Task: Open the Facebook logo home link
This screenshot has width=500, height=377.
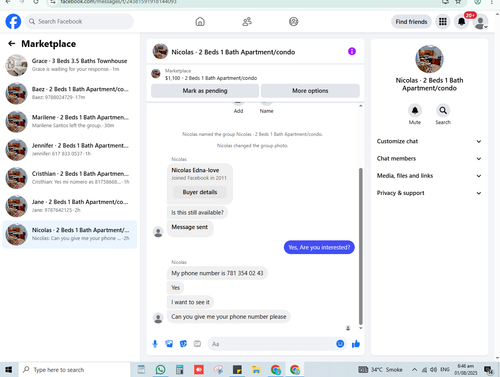Action: click(13, 22)
